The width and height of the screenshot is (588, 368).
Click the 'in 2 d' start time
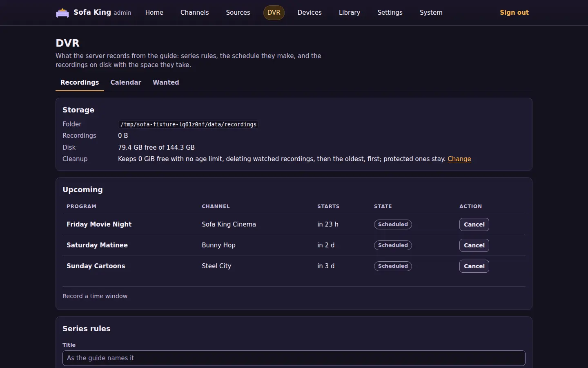click(326, 245)
